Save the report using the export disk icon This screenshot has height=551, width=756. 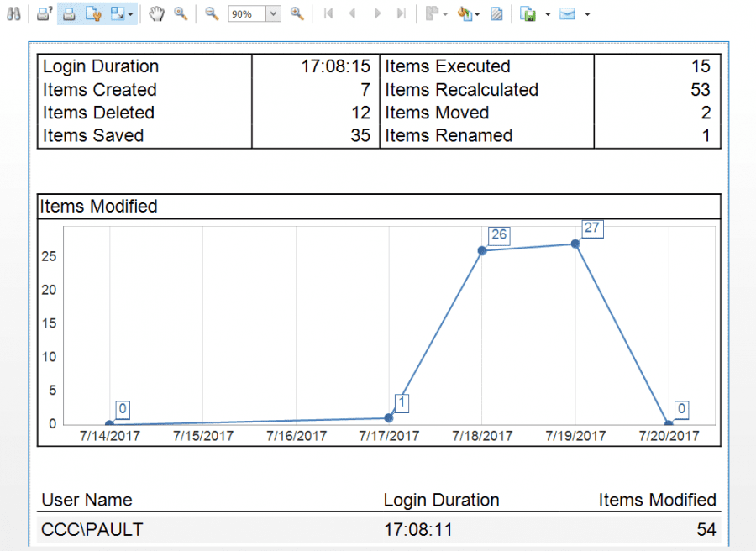coord(526,13)
